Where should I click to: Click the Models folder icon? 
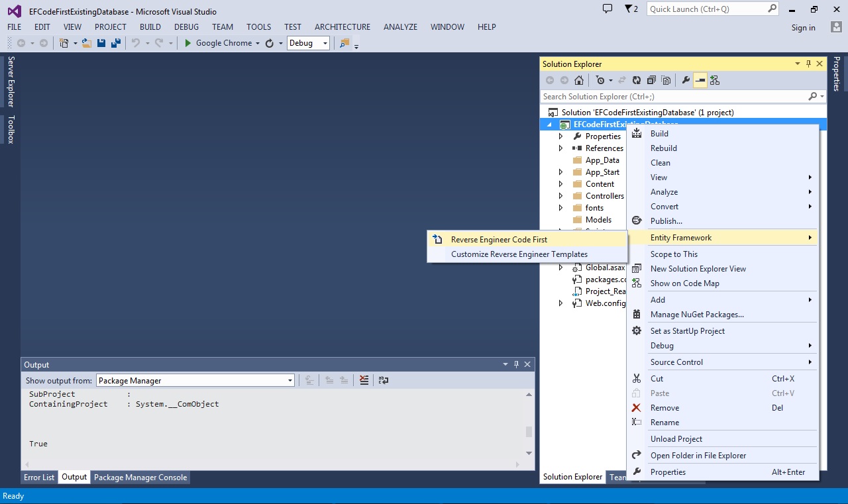(577, 220)
